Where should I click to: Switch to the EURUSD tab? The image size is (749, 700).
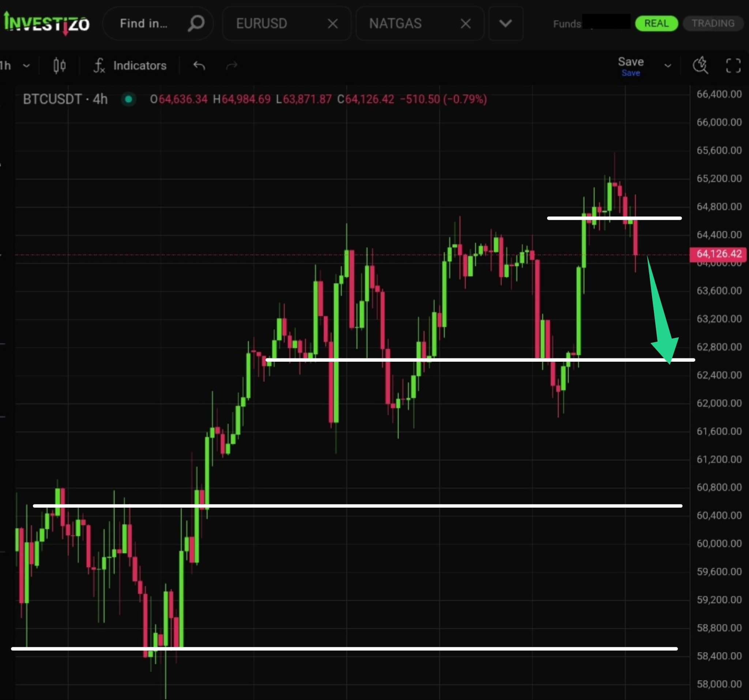point(261,23)
